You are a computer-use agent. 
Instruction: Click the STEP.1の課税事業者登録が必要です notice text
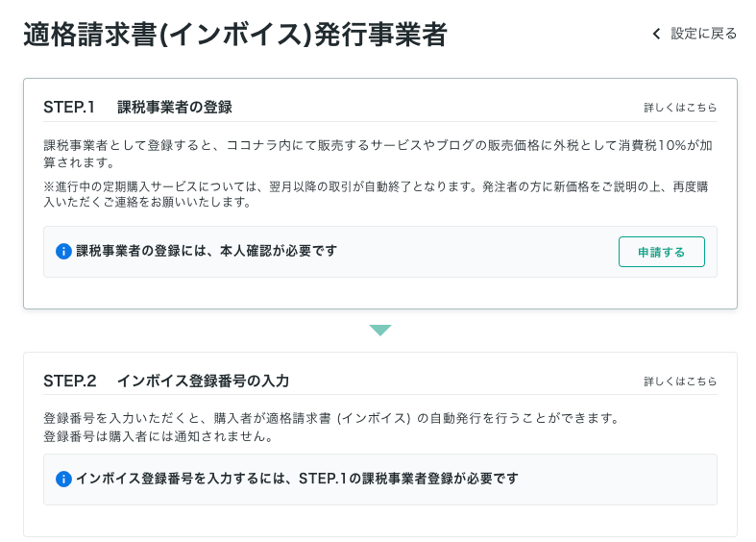(297, 479)
